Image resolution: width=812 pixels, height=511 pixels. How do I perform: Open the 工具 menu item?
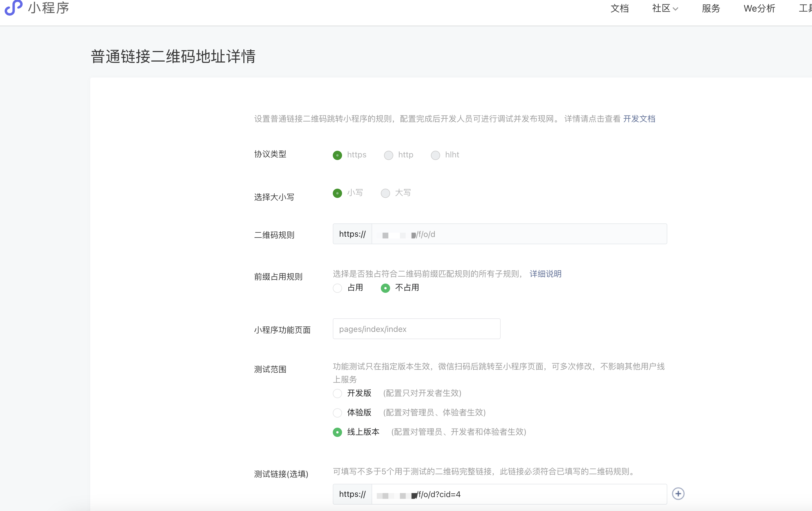coord(805,8)
